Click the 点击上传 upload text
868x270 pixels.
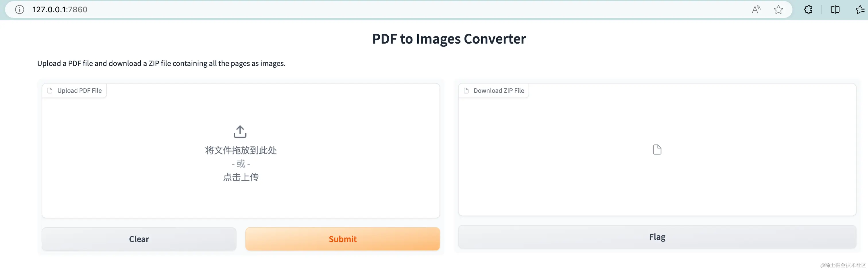[x=241, y=177]
